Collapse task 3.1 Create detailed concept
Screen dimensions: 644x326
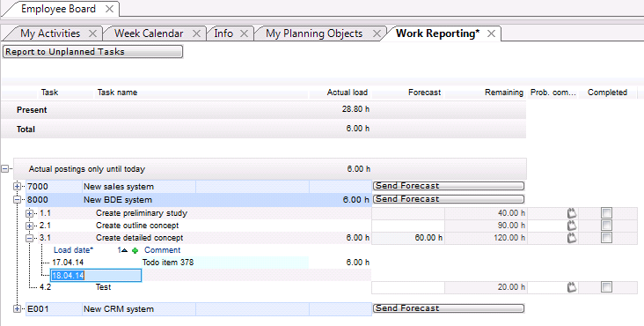coord(29,238)
